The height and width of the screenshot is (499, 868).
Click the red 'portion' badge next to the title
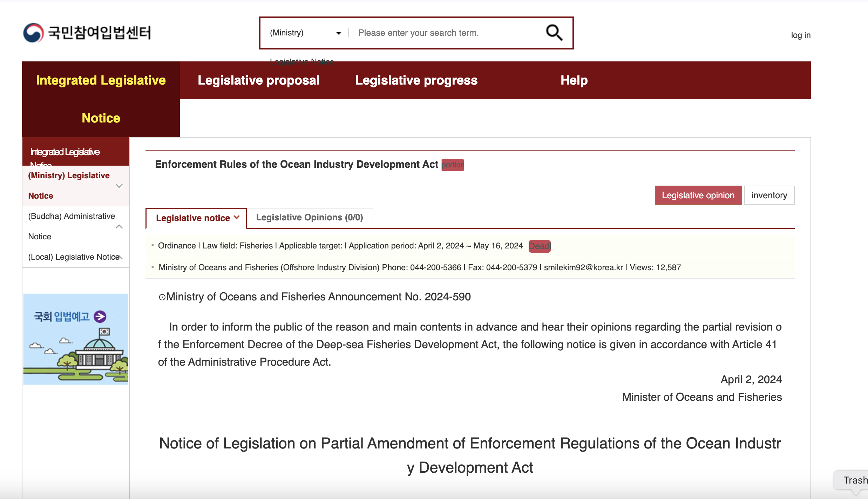[452, 165]
